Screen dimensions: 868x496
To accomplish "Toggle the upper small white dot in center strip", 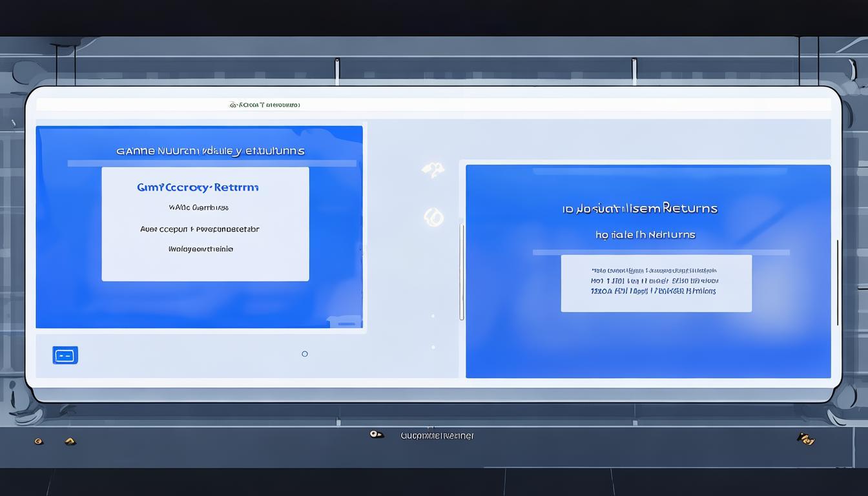I will pyautogui.click(x=433, y=316).
